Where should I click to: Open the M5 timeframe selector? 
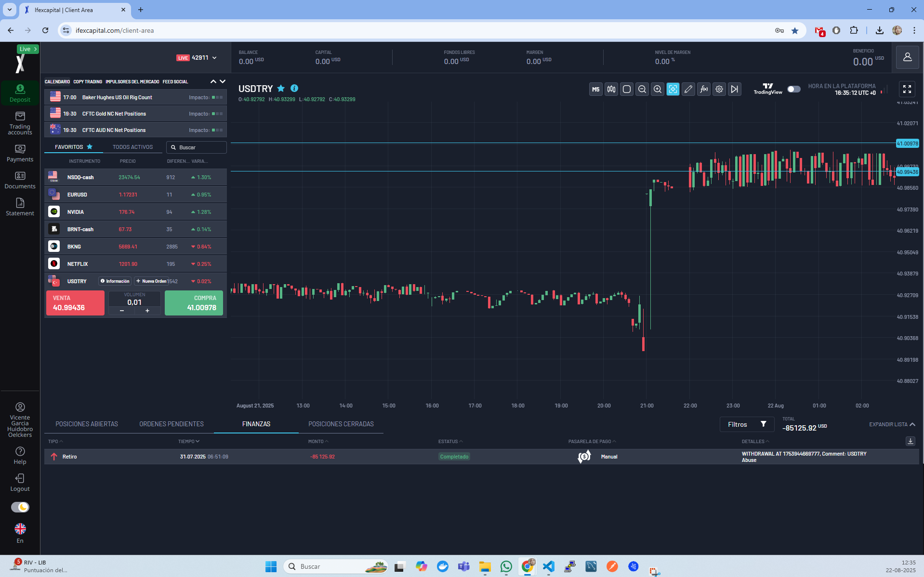click(x=595, y=89)
